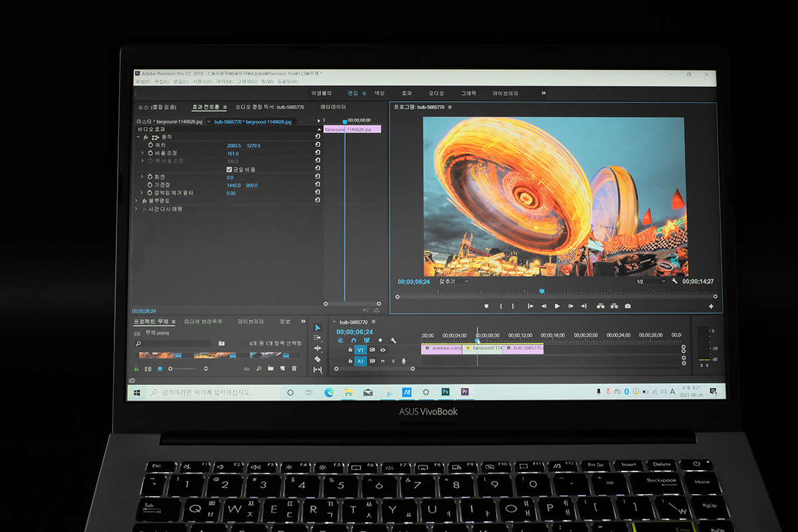Expand the 불투명도 opacity effect
This screenshot has width=798, height=532.
[x=137, y=200]
